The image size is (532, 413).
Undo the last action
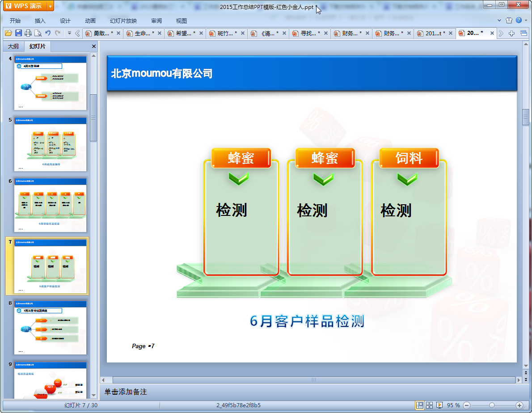[48, 33]
